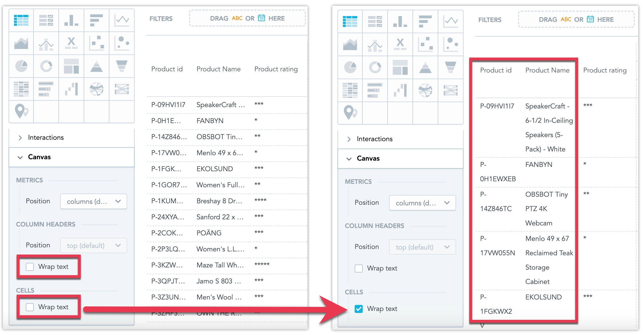
Task: Choose the bubble chart icon in right panel
Action: 451,44
